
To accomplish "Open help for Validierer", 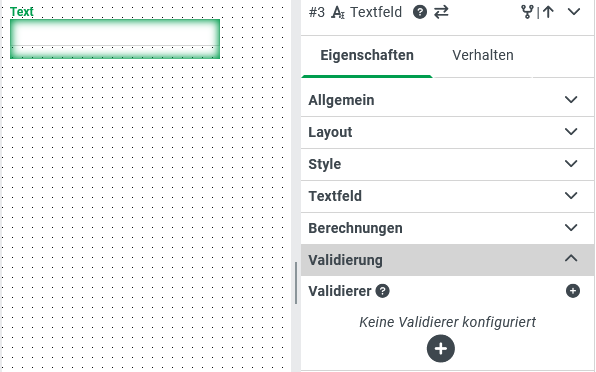I will [x=382, y=291].
